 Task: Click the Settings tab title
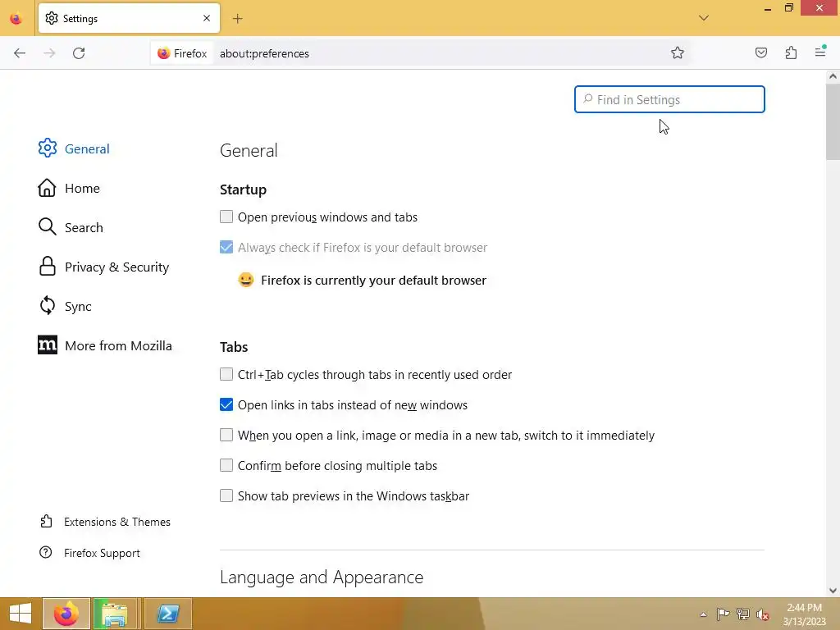[80, 19]
